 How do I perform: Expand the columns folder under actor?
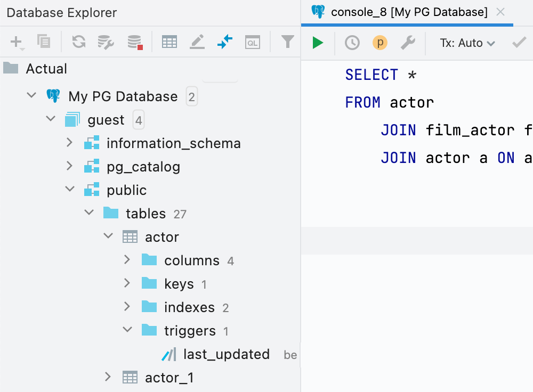(x=127, y=260)
